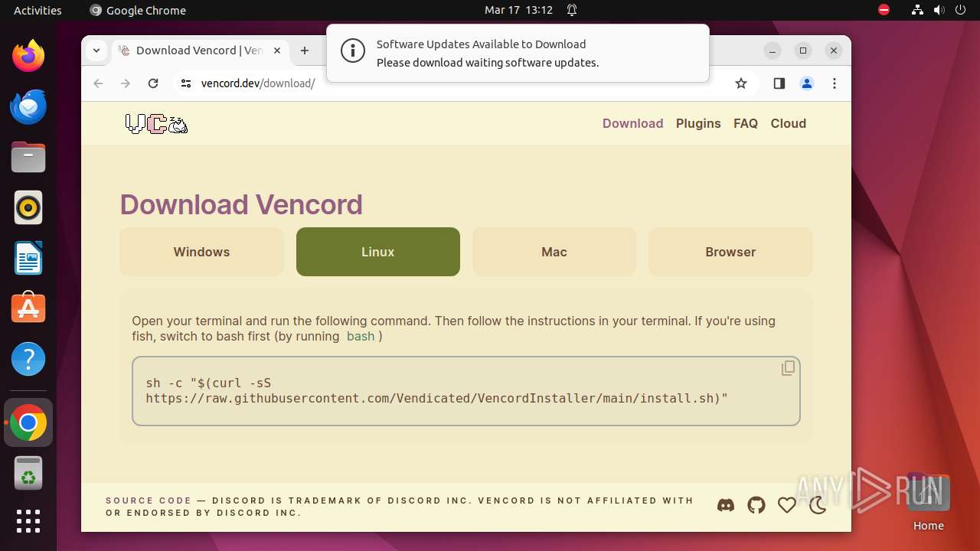
Task: Expand the Chrome tab search dropdown
Action: tap(96, 51)
